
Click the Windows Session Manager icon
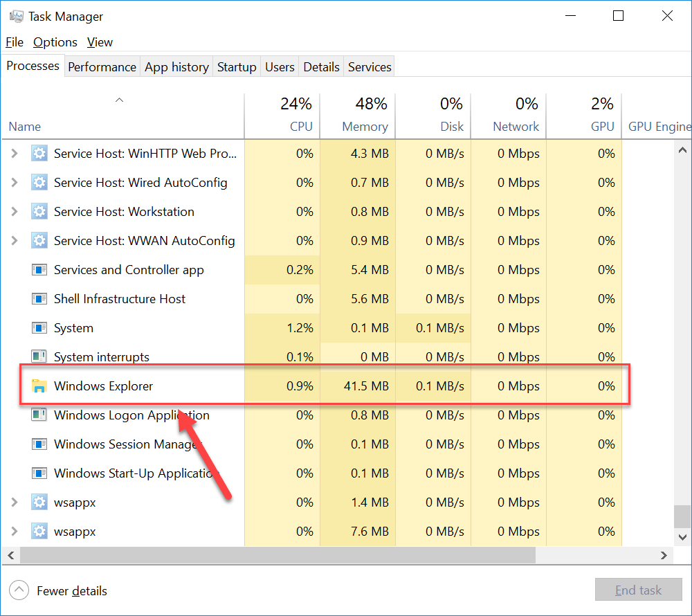point(39,444)
